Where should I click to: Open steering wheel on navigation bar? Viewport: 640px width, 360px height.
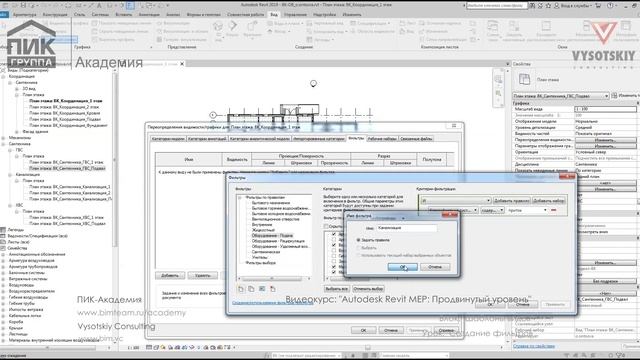[x=498, y=80]
